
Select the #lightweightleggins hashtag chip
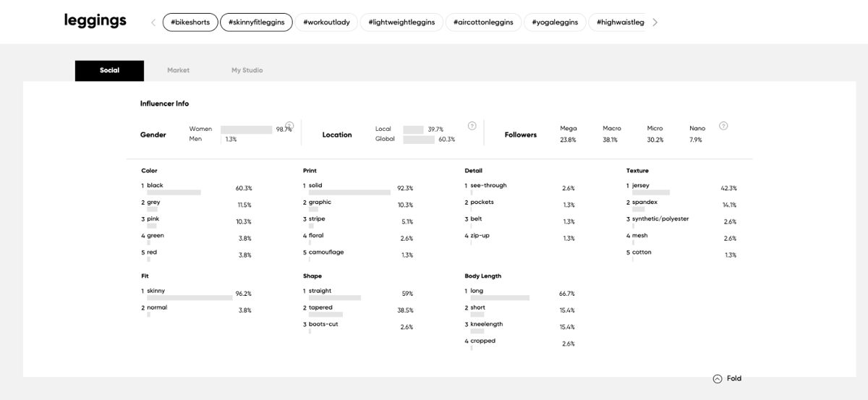(x=401, y=22)
